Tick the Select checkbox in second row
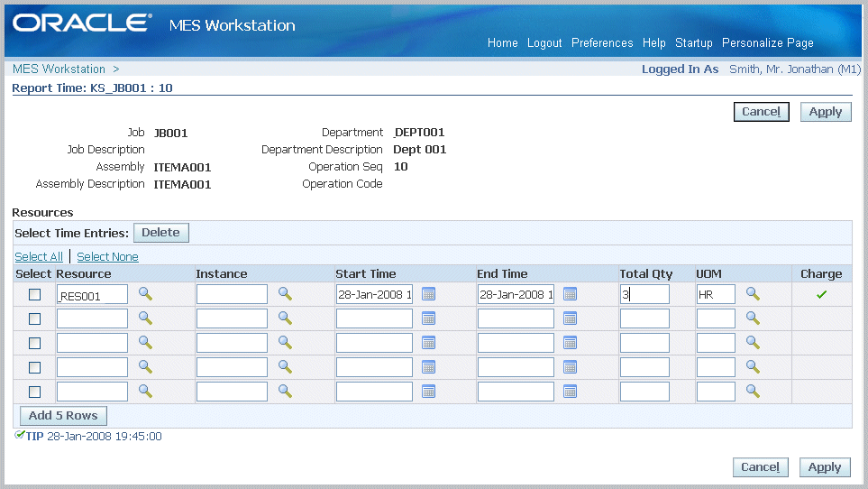This screenshot has height=489, width=868. pos(35,319)
